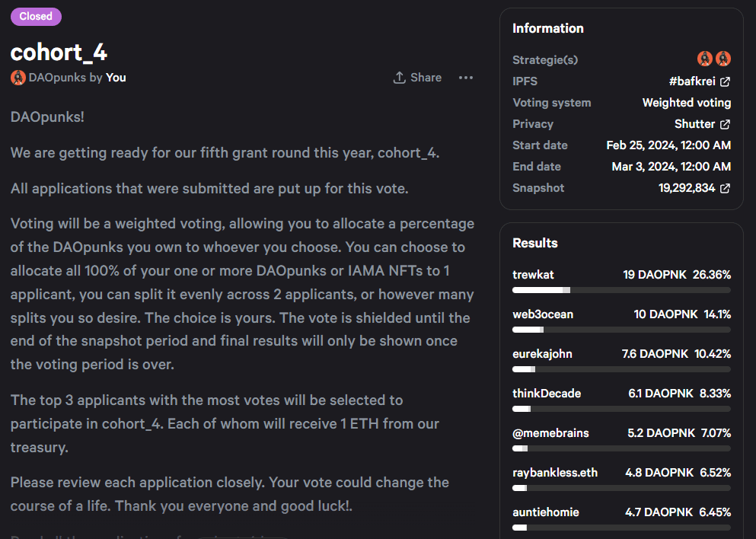Click the first strategy avatar icon
Image resolution: width=756 pixels, height=539 pixels.
pyautogui.click(x=705, y=59)
